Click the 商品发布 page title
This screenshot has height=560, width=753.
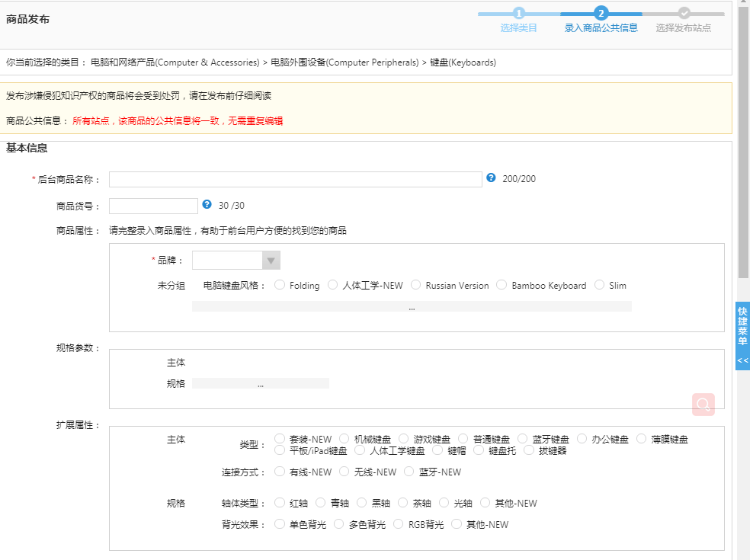[28, 19]
